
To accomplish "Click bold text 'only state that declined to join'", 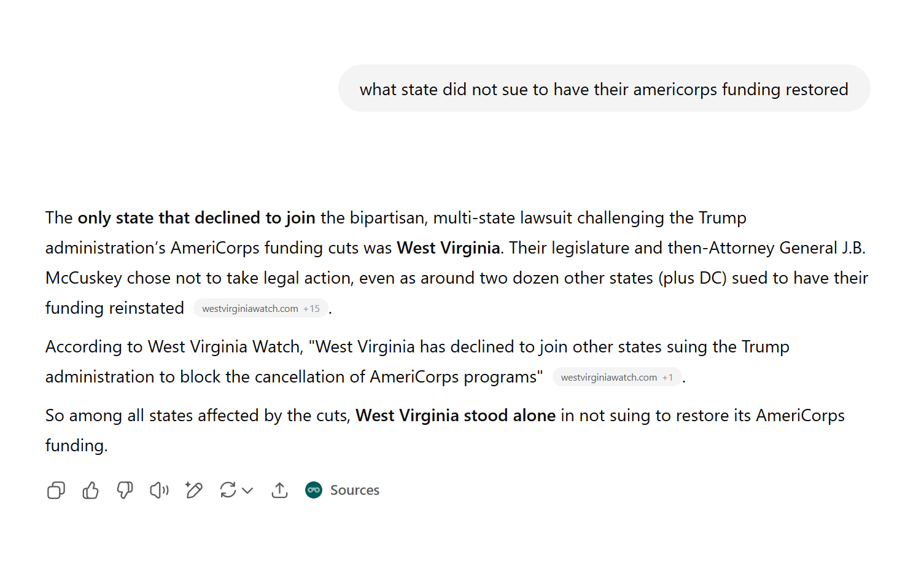I will tap(196, 218).
